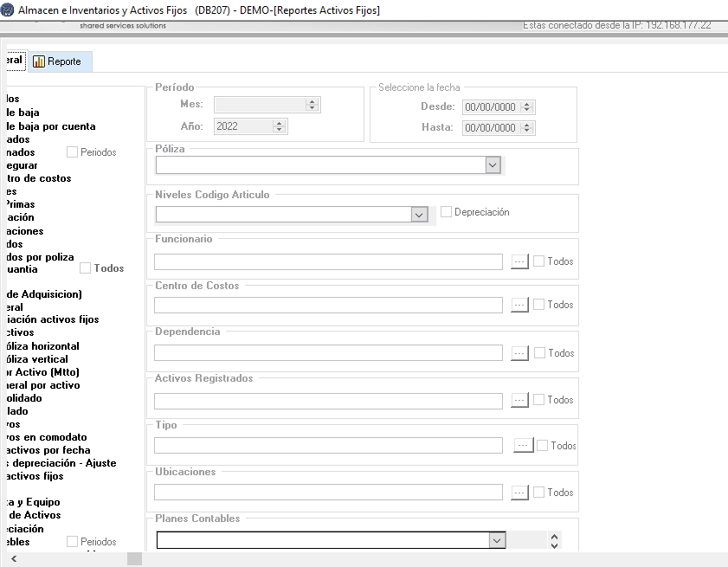Expand the Póliza dropdown
728x567 pixels.
pyautogui.click(x=493, y=164)
